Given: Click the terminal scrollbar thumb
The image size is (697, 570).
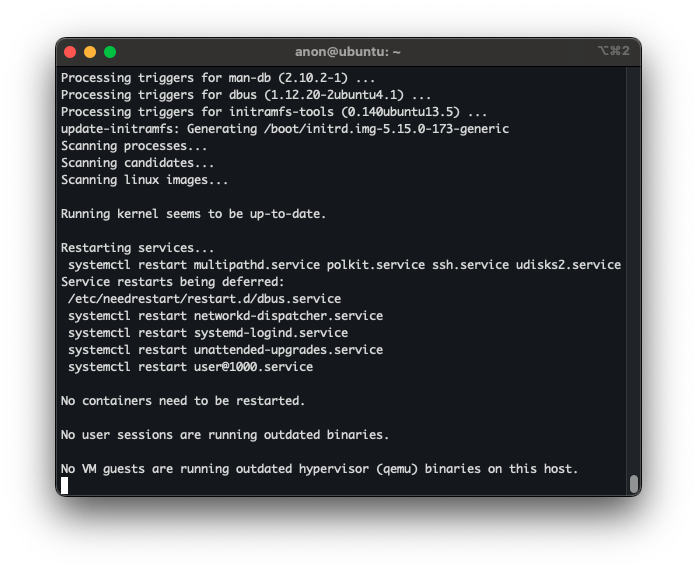Looking at the screenshot, I should tap(633, 484).
